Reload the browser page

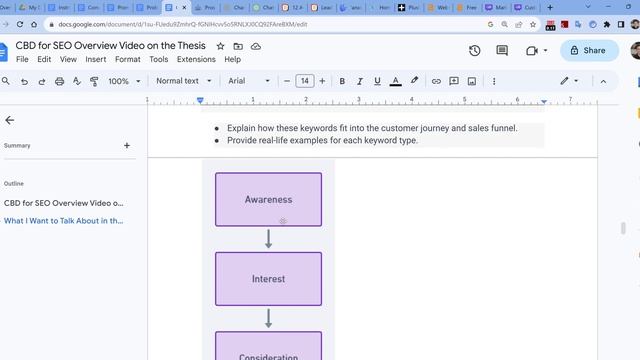20,24
